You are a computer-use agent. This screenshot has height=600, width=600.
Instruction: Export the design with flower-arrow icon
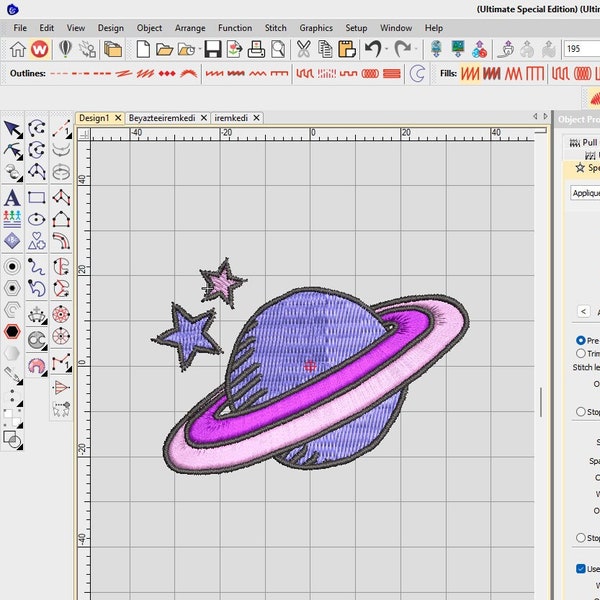234,49
